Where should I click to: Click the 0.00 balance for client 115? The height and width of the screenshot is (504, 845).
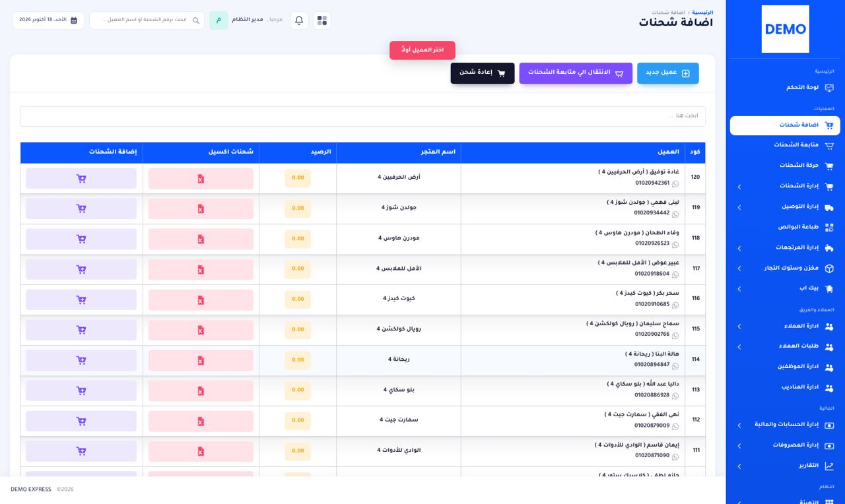pyautogui.click(x=298, y=330)
